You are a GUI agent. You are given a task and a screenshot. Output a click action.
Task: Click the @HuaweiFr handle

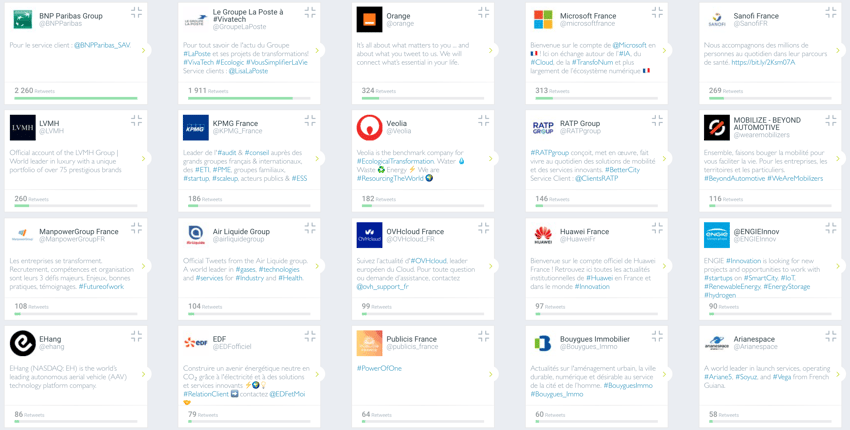(577, 239)
